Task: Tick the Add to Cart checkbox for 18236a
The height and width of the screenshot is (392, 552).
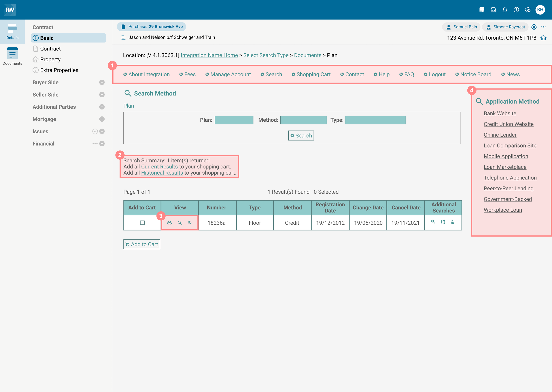Action: (142, 222)
